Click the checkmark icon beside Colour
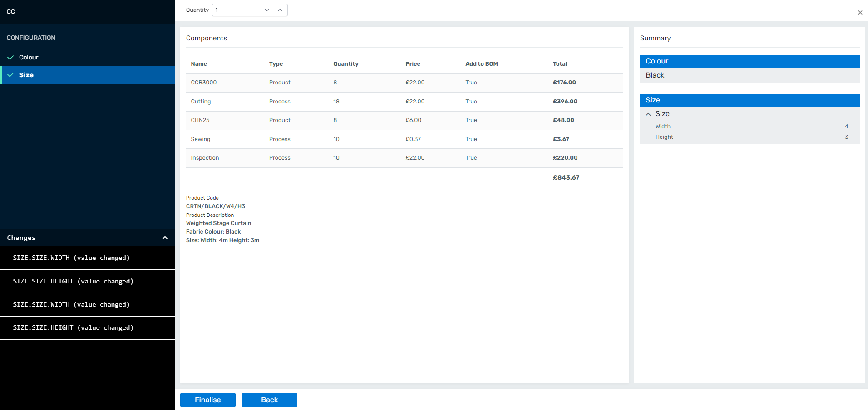 tap(10, 58)
